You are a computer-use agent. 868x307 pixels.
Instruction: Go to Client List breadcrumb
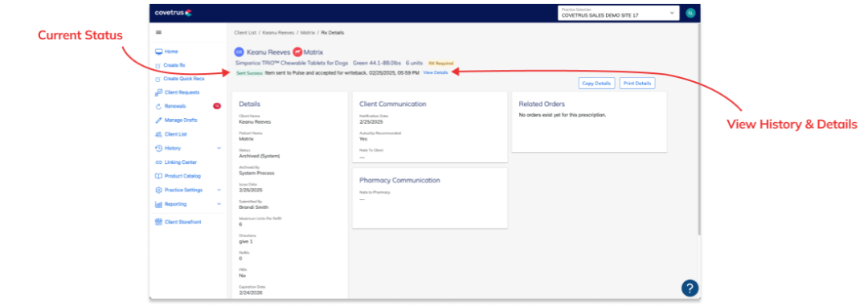click(245, 33)
